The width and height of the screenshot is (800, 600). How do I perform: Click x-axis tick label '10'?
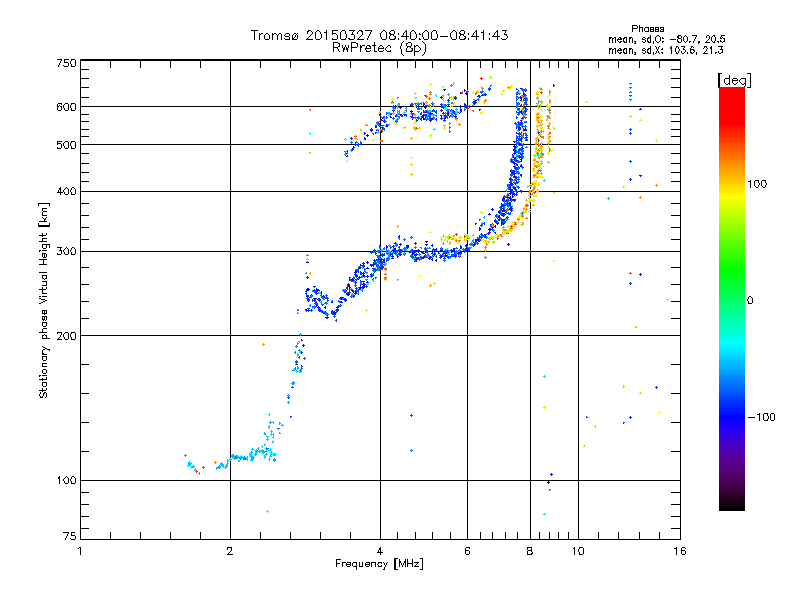tap(578, 551)
